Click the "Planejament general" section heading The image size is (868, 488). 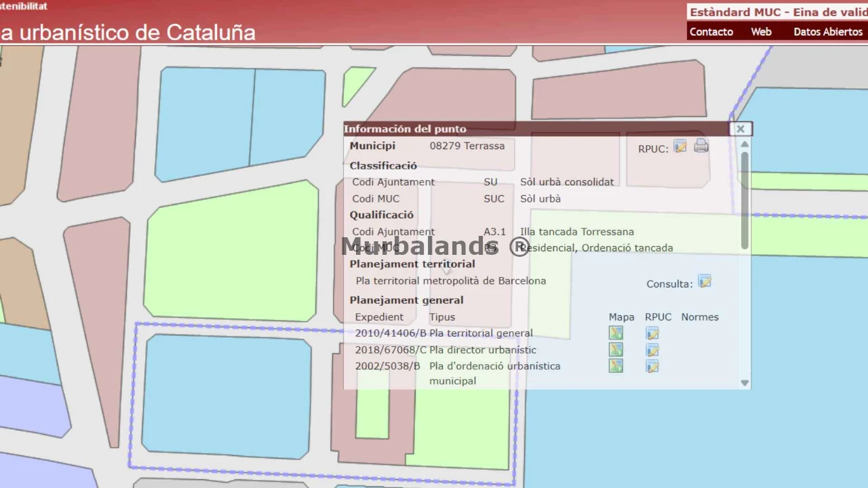(407, 300)
